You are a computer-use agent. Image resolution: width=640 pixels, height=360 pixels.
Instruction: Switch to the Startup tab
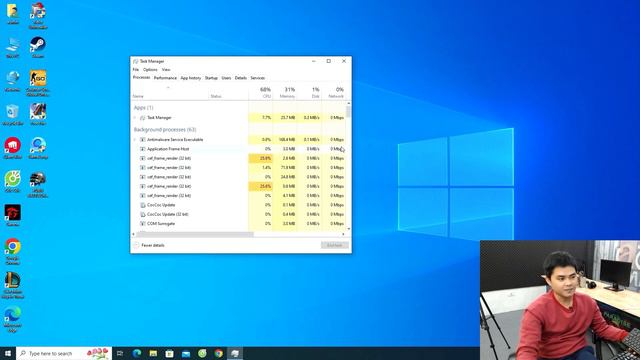[211, 78]
